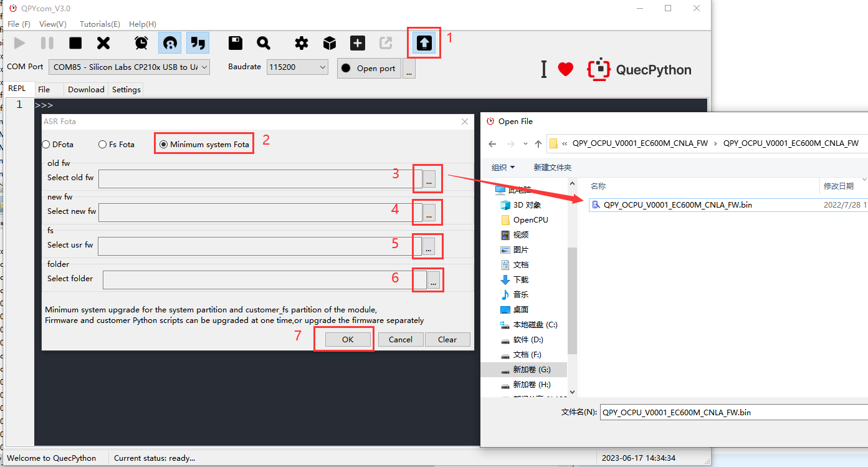Click the FOTA upload arrow icon in toolbar

(x=424, y=43)
